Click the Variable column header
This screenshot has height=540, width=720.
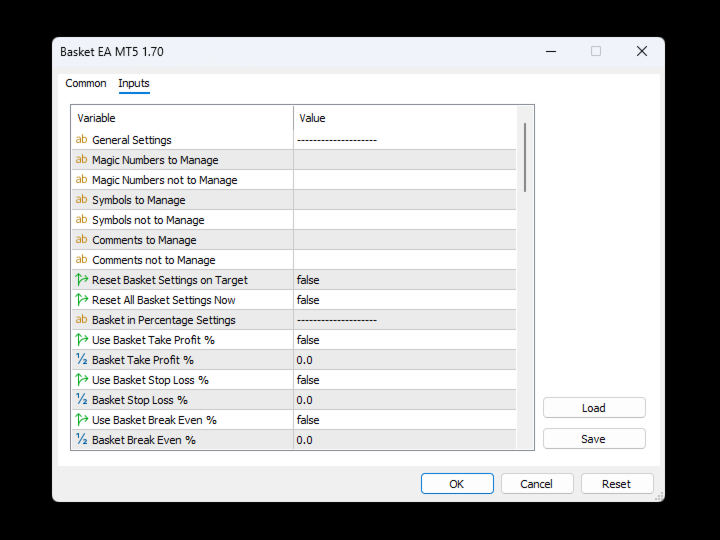tap(183, 118)
